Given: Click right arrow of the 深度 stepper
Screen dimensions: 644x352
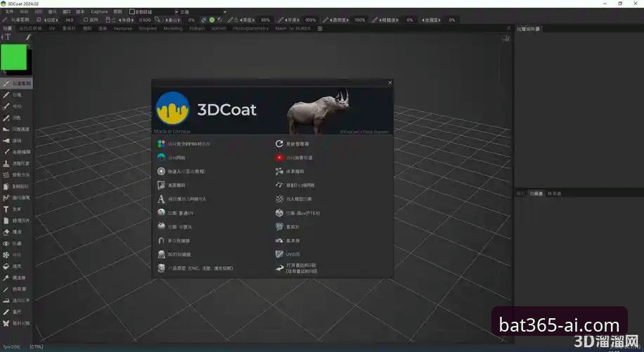Looking at the screenshot, I should [x=254, y=20].
